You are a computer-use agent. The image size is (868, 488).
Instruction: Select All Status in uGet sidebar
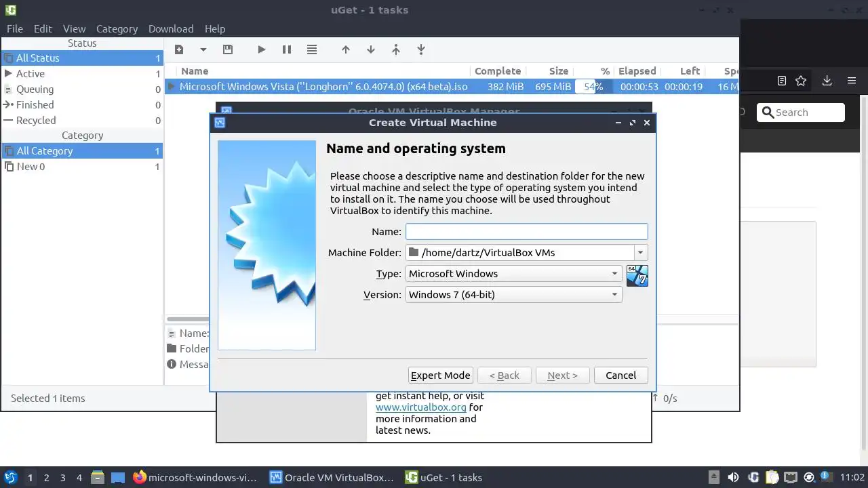82,58
